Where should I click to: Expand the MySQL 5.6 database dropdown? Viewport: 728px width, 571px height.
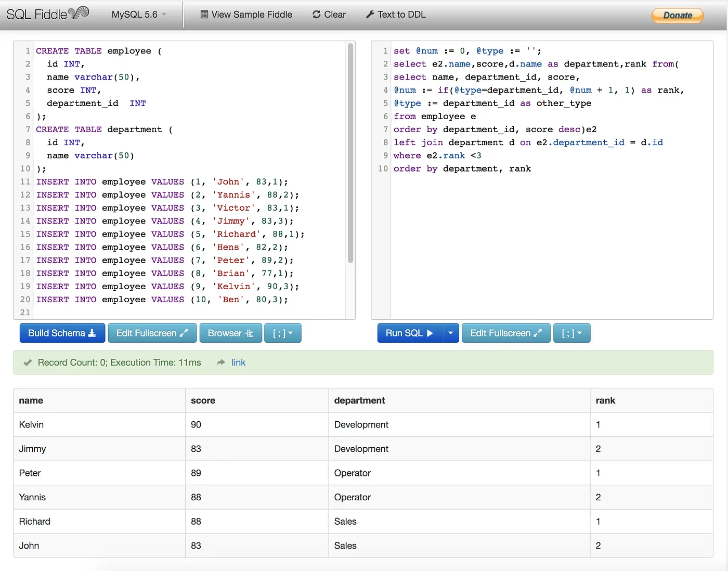139,15
